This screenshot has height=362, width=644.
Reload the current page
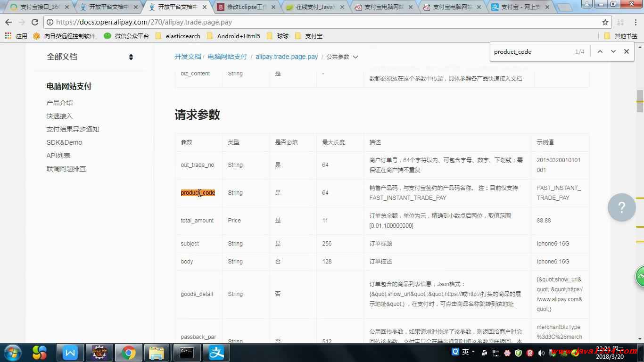coord(35,22)
